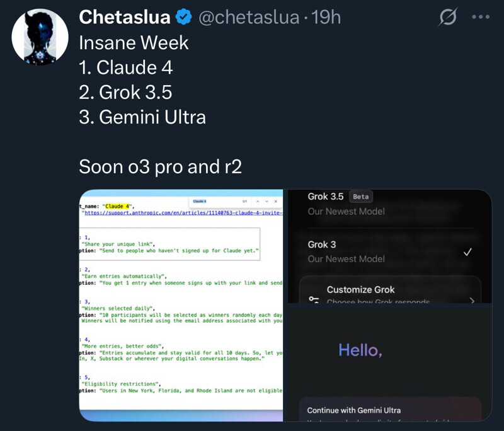Screen dimensions: 504x431
Task: Click the Grok slash icon on tweet
Action: 448,18
